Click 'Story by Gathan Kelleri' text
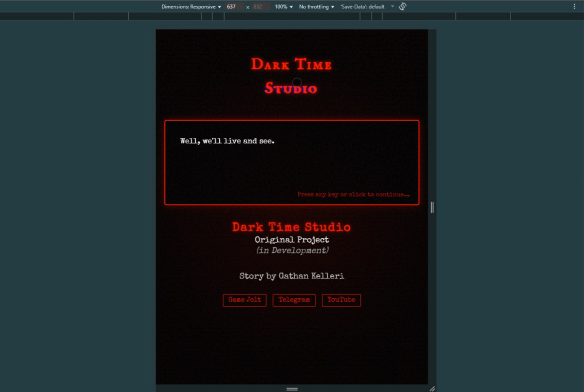 coord(292,276)
